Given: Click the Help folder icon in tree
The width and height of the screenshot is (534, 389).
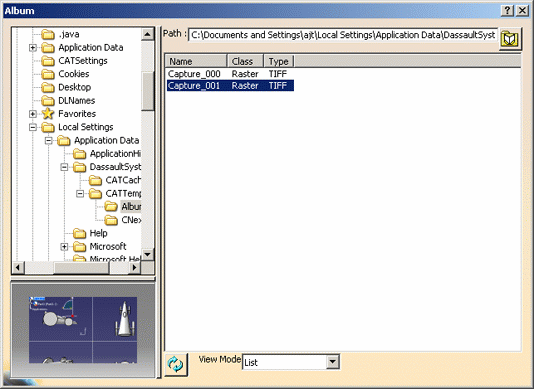Looking at the screenshot, I should point(79,233).
